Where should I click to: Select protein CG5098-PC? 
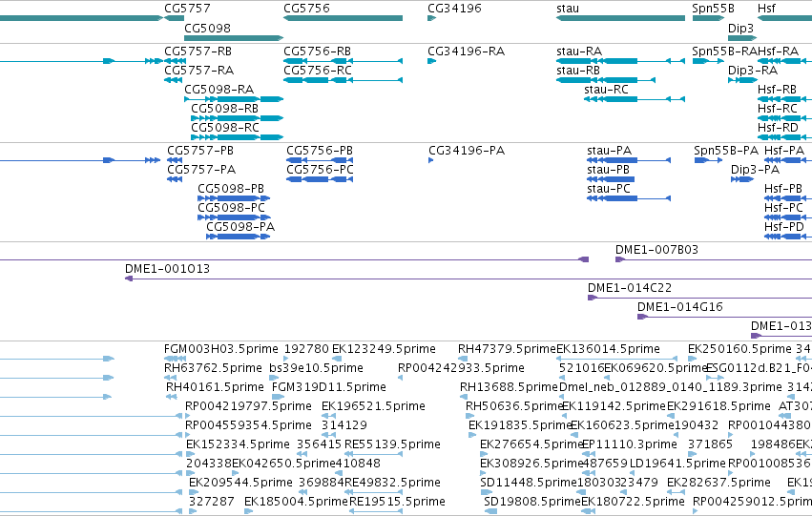[231, 208]
